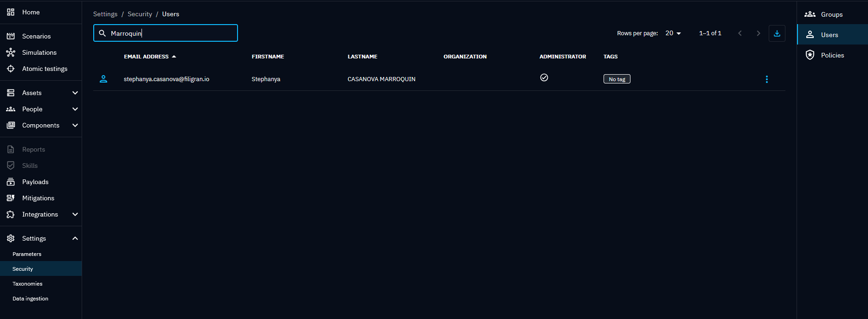
Task: Select Parameters under Settings
Action: tap(27, 254)
